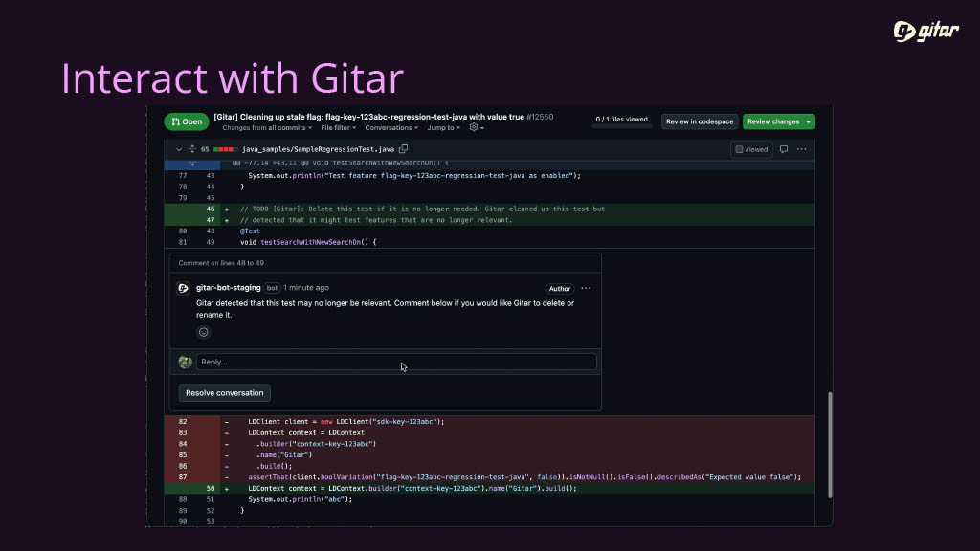Viewport: 980px width, 551px height.
Task: Click the Author label on the comment
Action: pyautogui.click(x=559, y=289)
